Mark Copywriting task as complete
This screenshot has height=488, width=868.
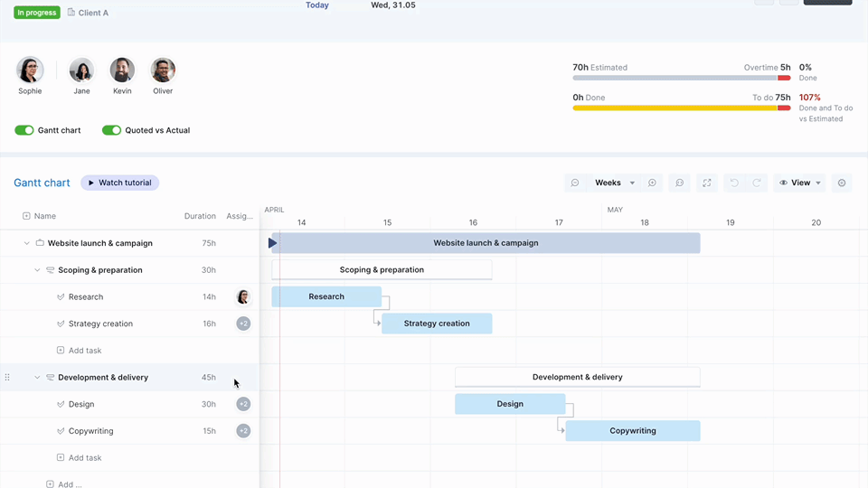(61, 431)
